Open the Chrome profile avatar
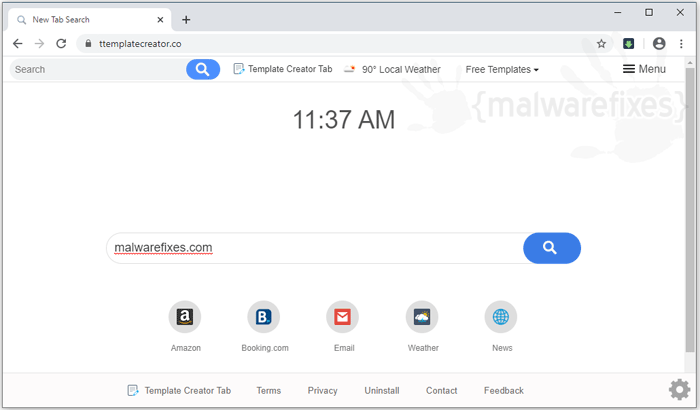The image size is (700, 410). (x=659, y=43)
